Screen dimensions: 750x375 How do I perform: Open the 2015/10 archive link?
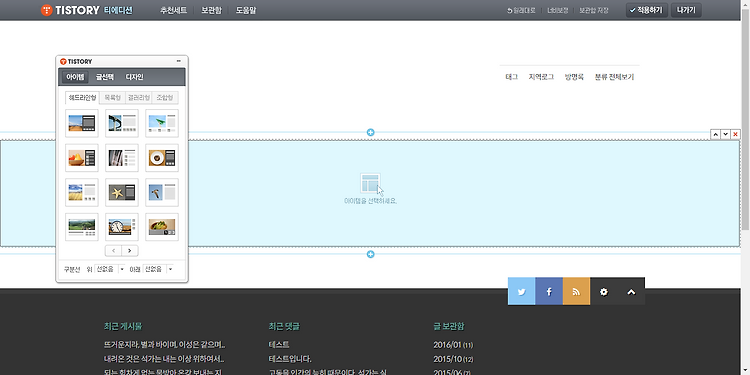[453, 359]
